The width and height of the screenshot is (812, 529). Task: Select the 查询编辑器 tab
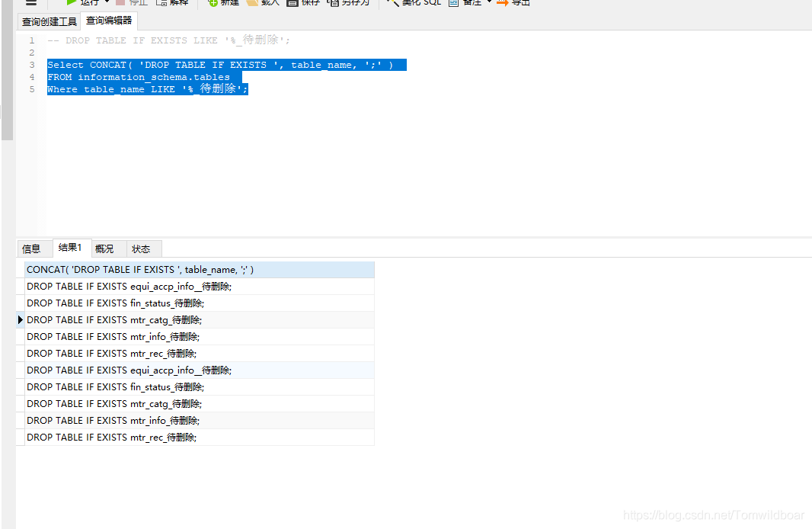109,21
